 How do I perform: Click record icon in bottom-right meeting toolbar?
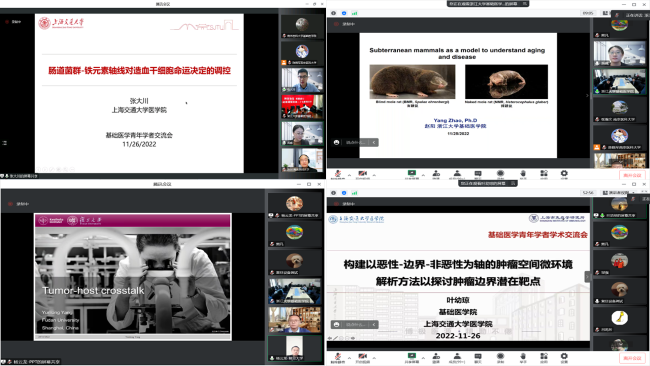500,357
